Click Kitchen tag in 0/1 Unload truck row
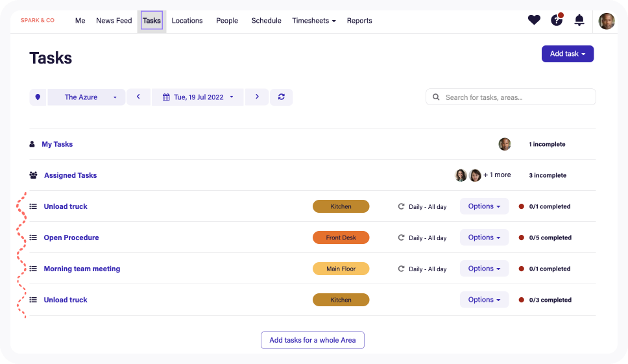Image resolution: width=628 pixels, height=364 pixels. [x=341, y=206]
